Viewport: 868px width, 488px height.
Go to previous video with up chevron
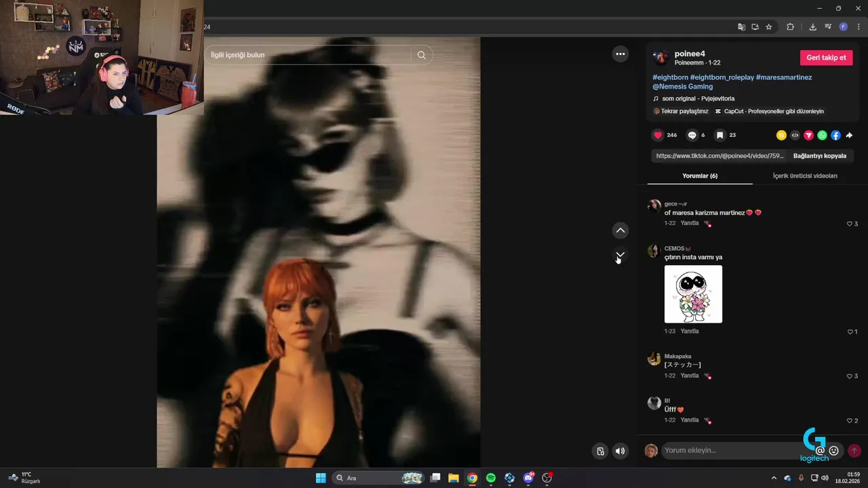[620, 230]
